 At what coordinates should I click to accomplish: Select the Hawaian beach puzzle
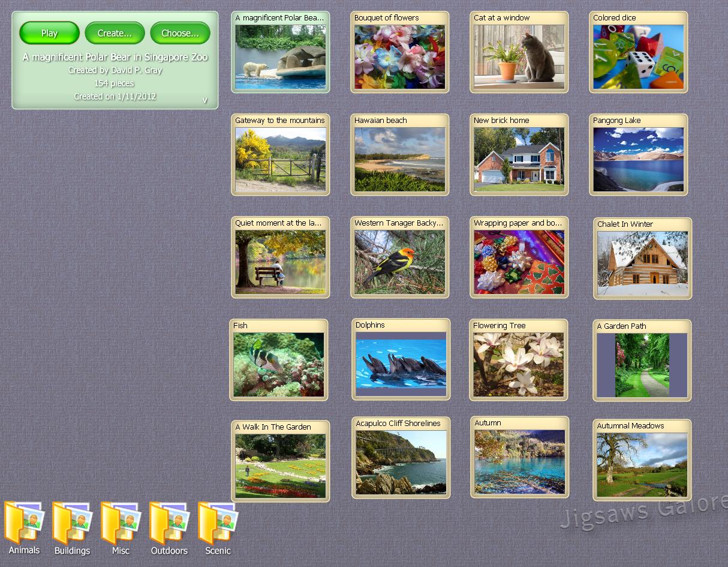(x=399, y=155)
